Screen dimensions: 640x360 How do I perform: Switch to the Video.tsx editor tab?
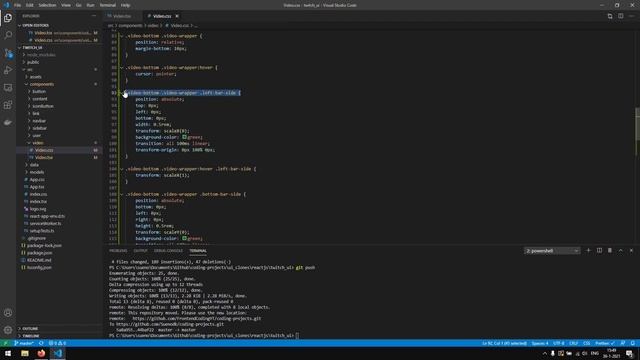coord(122,16)
